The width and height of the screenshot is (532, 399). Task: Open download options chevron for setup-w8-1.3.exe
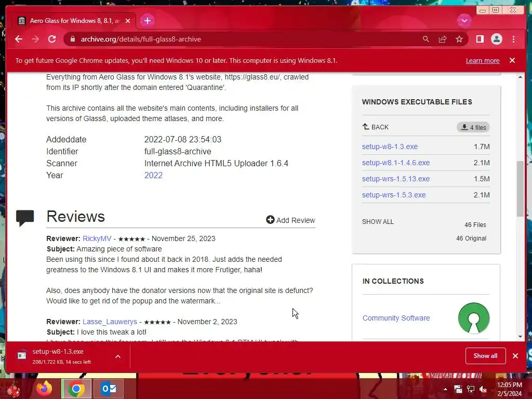coord(118,356)
